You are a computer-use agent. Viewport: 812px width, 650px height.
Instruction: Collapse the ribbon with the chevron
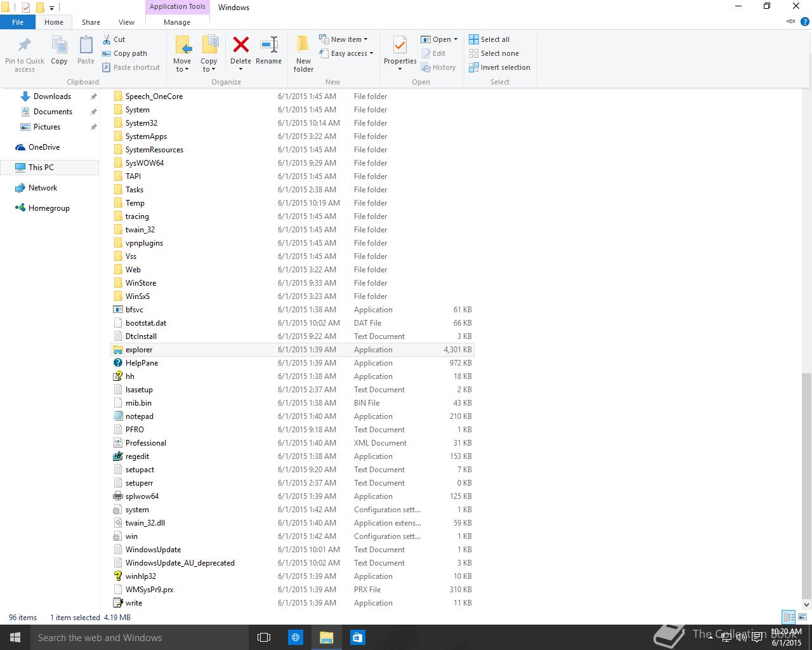coord(790,22)
